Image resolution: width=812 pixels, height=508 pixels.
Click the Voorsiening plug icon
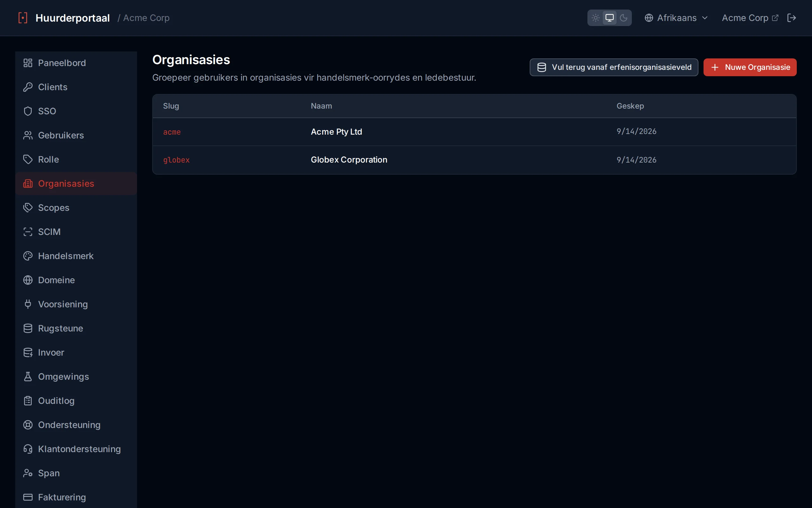coord(28,304)
